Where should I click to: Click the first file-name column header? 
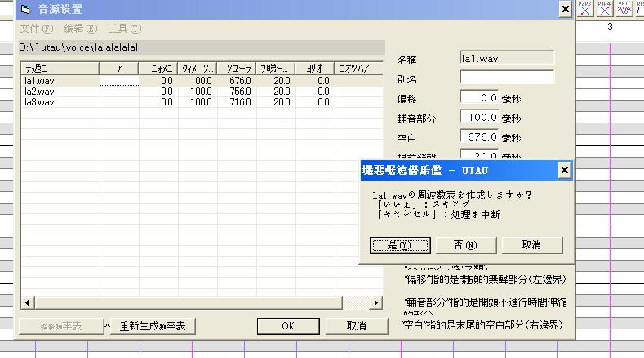click(x=60, y=69)
